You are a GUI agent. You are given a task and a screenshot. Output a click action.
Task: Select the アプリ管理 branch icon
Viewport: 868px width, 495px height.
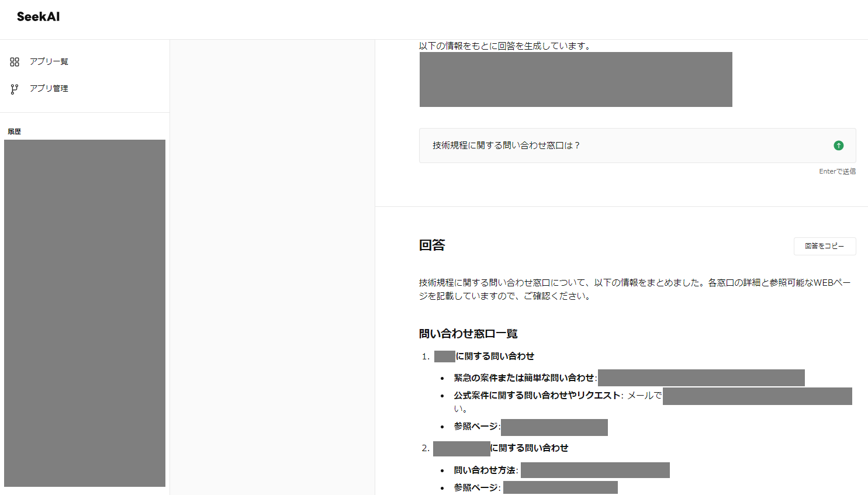14,88
